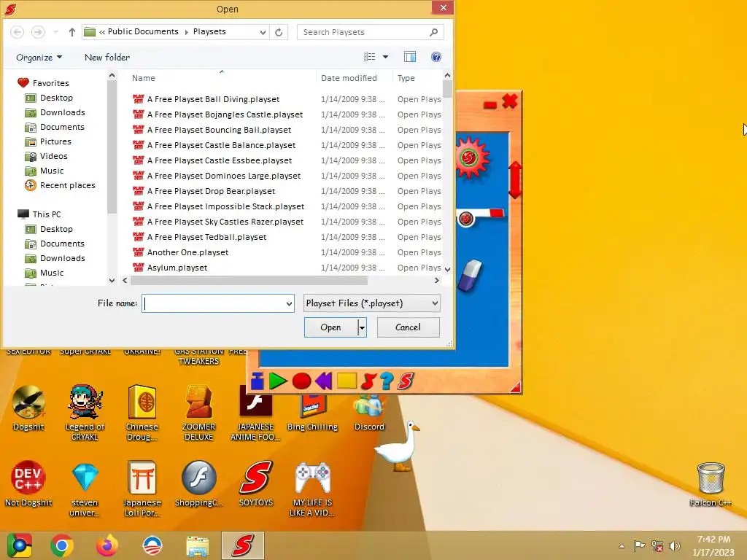Select Another One.playset file
This screenshot has width=747, height=560.
coord(187,252)
